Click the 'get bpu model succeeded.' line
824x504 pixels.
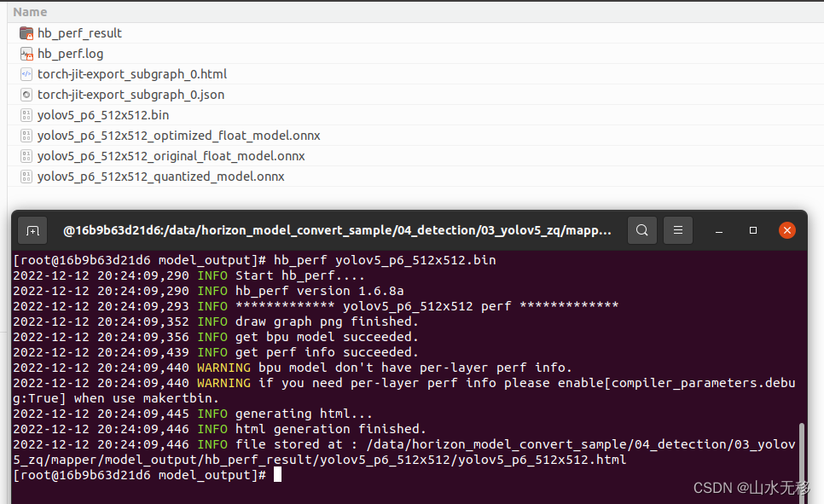216,337
